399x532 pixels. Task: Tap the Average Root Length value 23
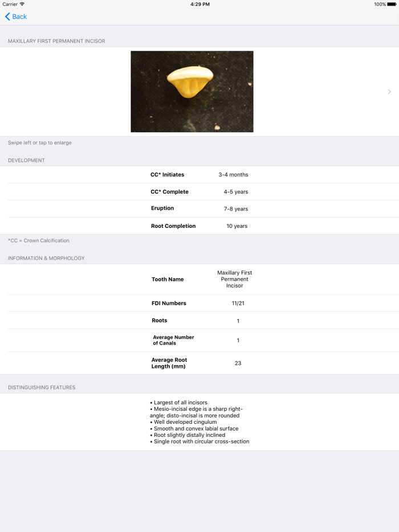[238, 363]
